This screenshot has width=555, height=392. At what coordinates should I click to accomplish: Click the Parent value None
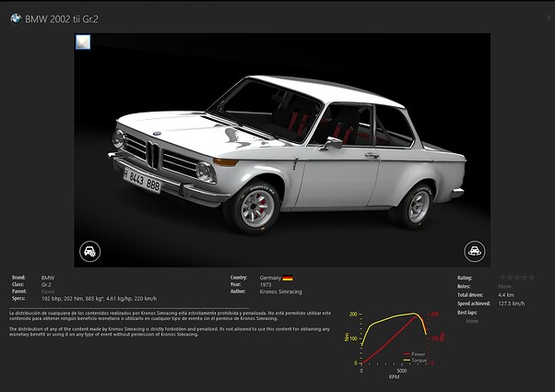tap(48, 291)
